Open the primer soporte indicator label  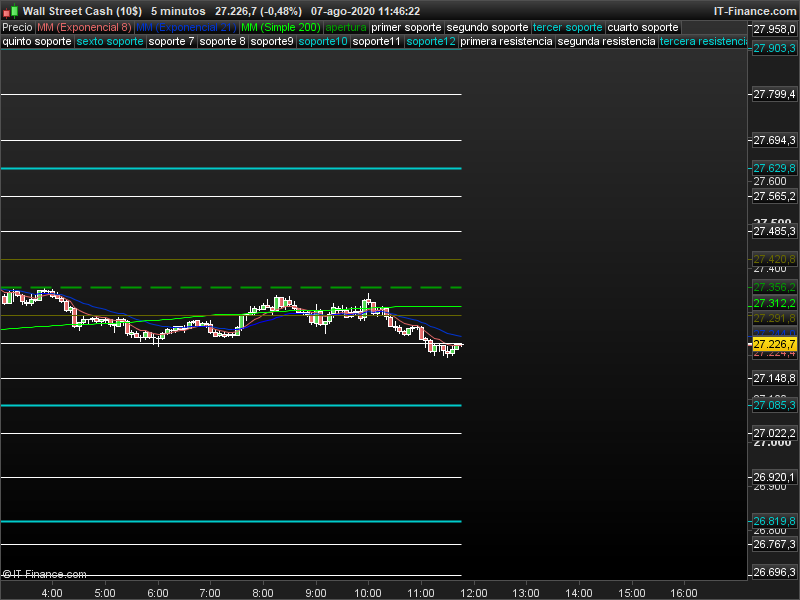(406, 27)
